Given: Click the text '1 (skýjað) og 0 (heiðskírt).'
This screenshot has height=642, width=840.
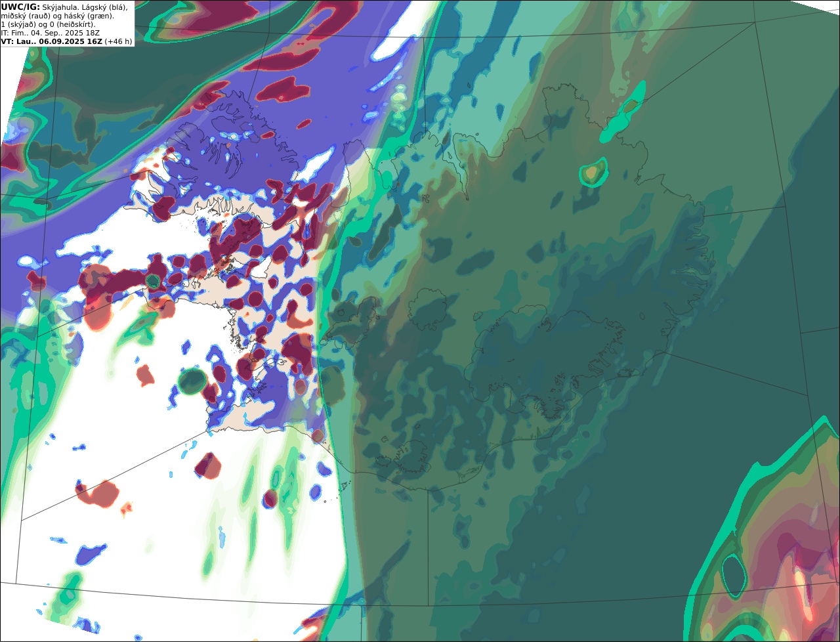Looking at the screenshot, I should tap(48, 24).
